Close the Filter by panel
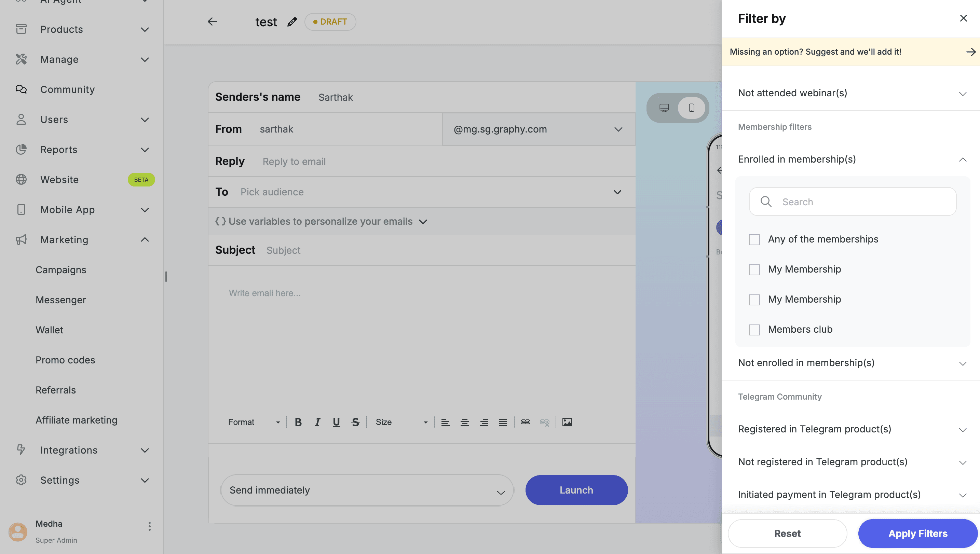 [x=963, y=18]
